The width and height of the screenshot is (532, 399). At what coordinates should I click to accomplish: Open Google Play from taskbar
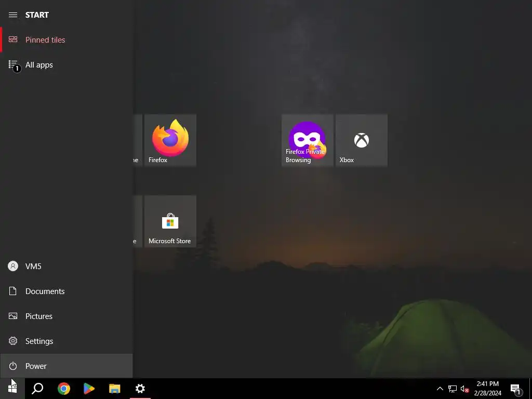coord(89,389)
